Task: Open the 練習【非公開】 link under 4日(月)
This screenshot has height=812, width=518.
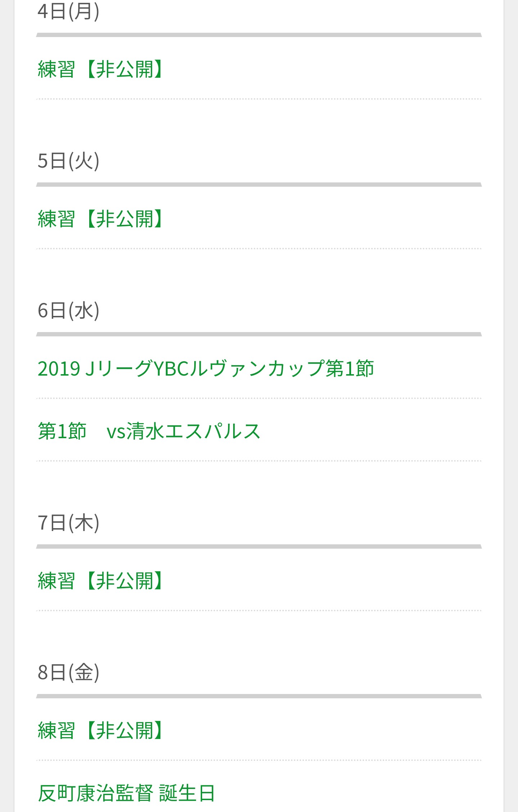Action: pyautogui.click(x=100, y=69)
